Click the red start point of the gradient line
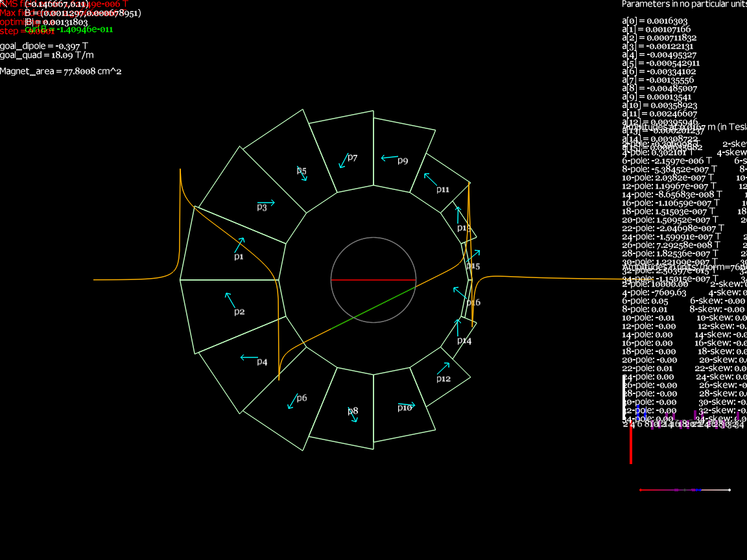747x560 pixels. click(x=641, y=490)
